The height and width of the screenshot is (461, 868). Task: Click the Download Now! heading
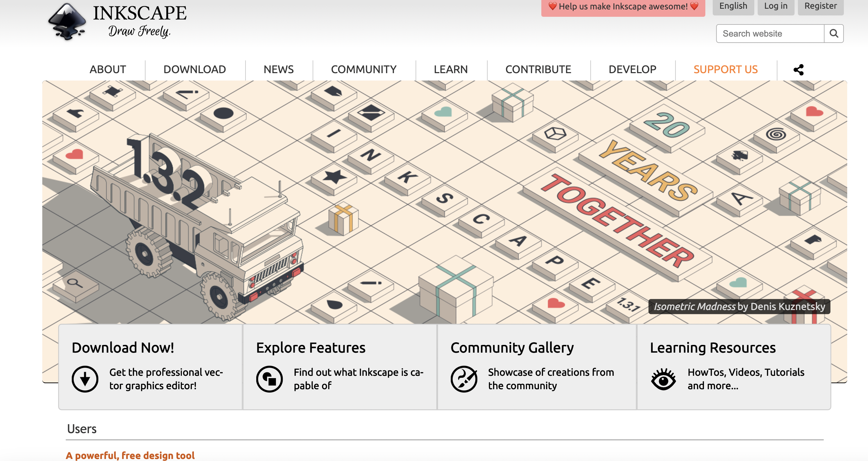(x=123, y=348)
